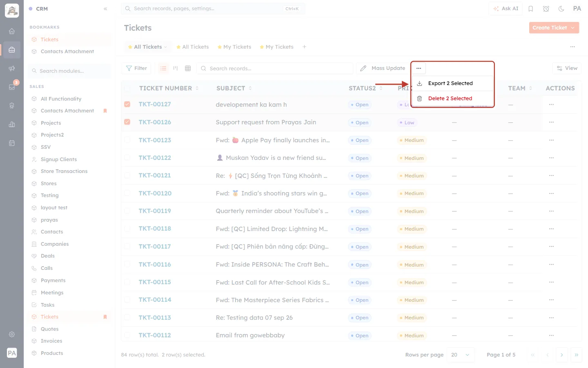Screen dimensions: 588x368
Task: Click the Mass Update button
Action: point(383,68)
